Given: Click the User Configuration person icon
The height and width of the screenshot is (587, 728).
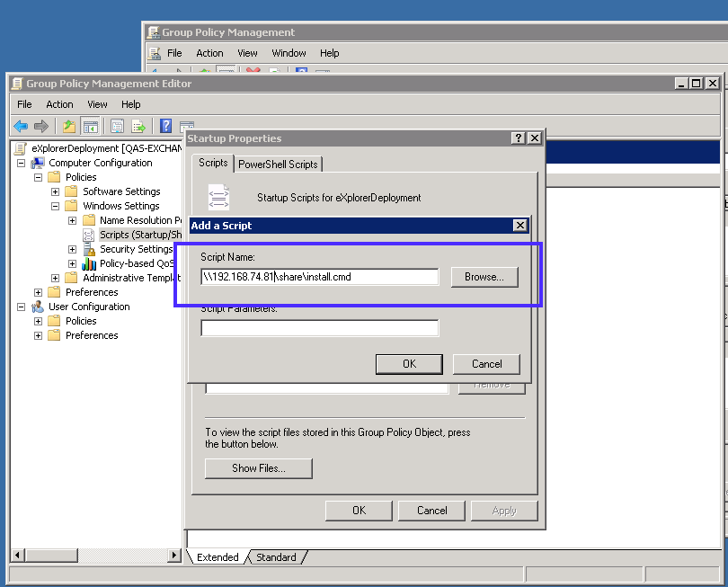Looking at the screenshot, I should 38,307.
